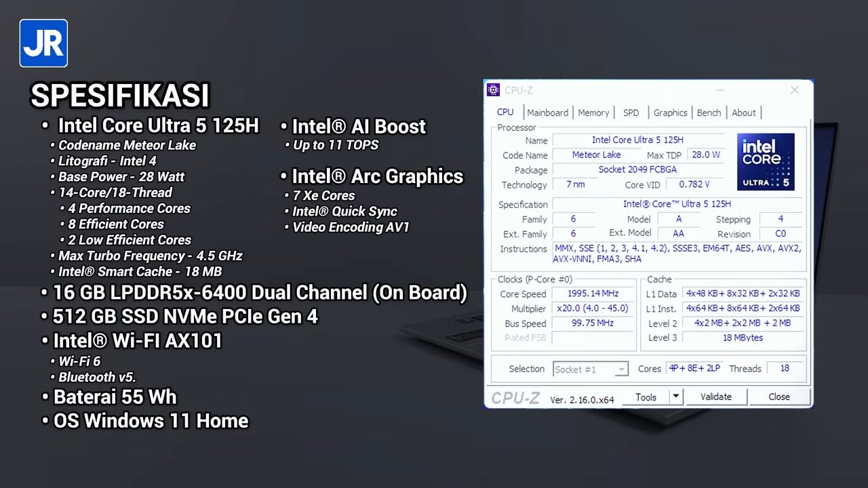Expand the Tools menu arrow
The width and height of the screenshot is (868, 488).
click(675, 397)
